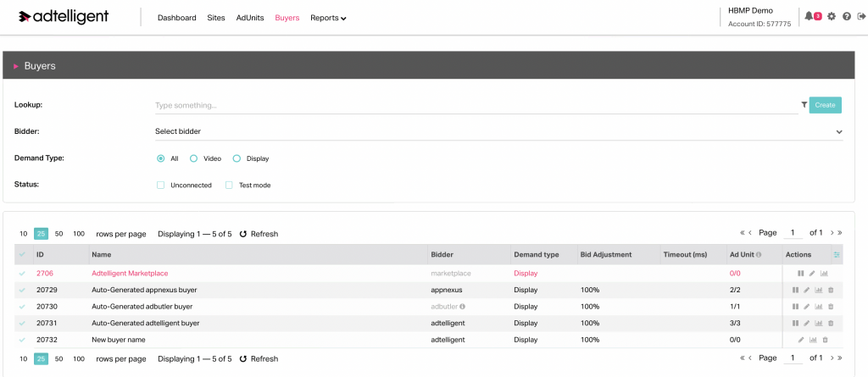Check the Unconnected status checkbox
This screenshot has width=868, height=377.
[160, 186]
